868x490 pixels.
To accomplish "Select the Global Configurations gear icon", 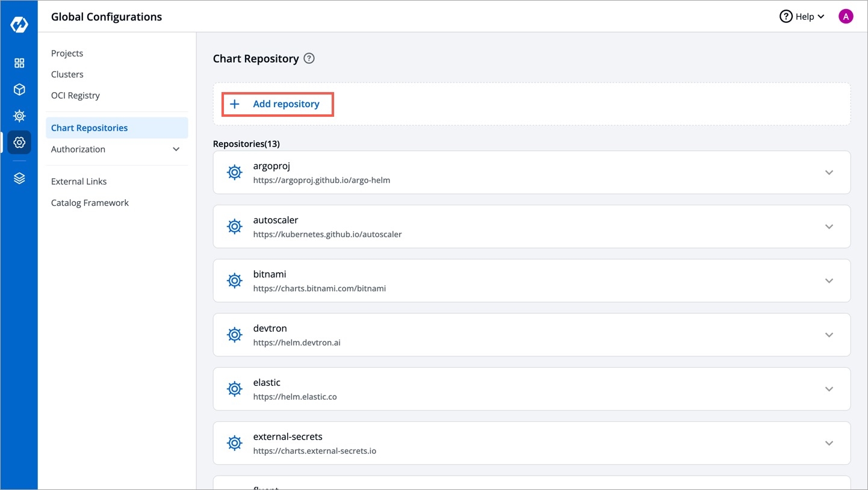I will point(19,143).
